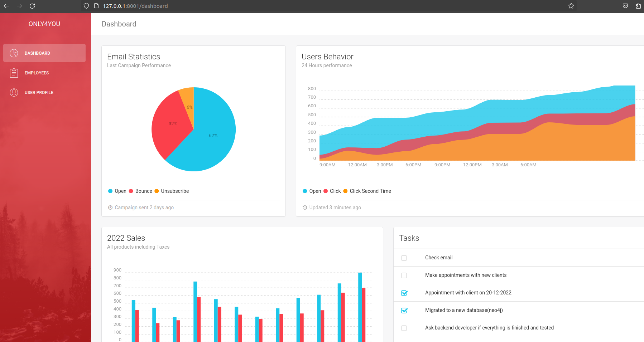Open the EMPLOYEES menu item
The height and width of the screenshot is (342, 644).
pos(44,73)
